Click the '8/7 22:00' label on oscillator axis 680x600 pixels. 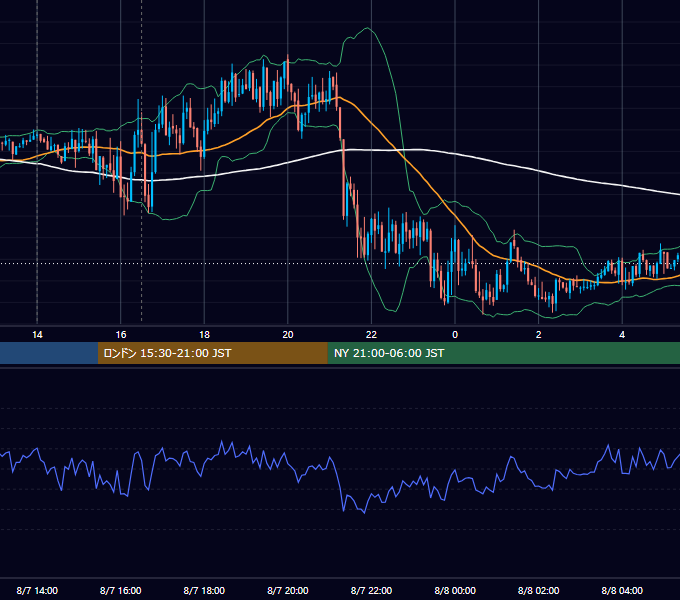tap(371, 590)
